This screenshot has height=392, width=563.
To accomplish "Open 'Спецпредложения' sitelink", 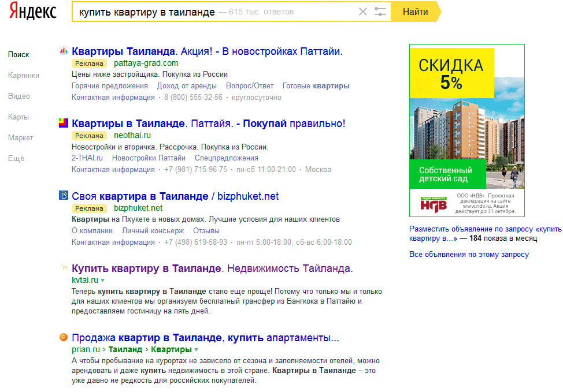I will pyautogui.click(x=227, y=158).
